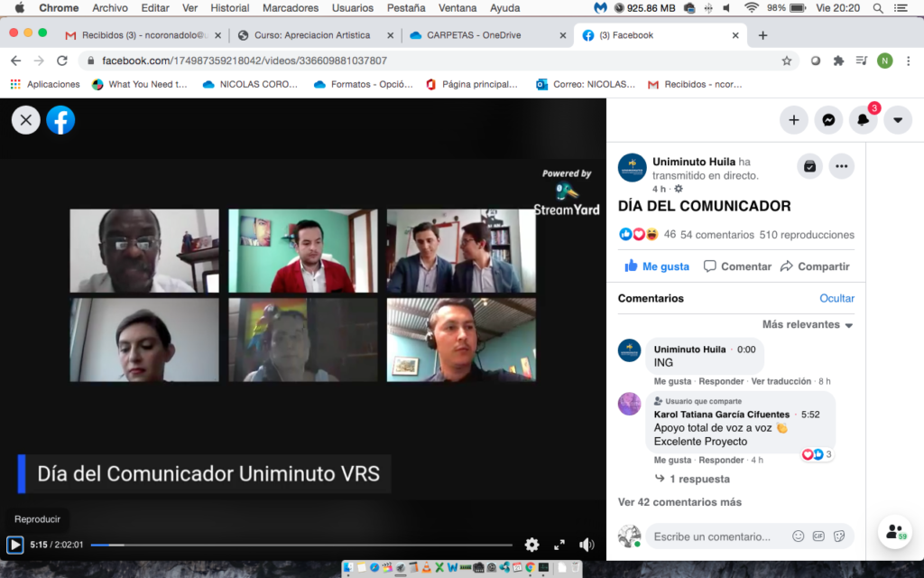Open Chrome three-dot menu
The width and height of the screenshot is (924, 578).
(x=908, y=61)
